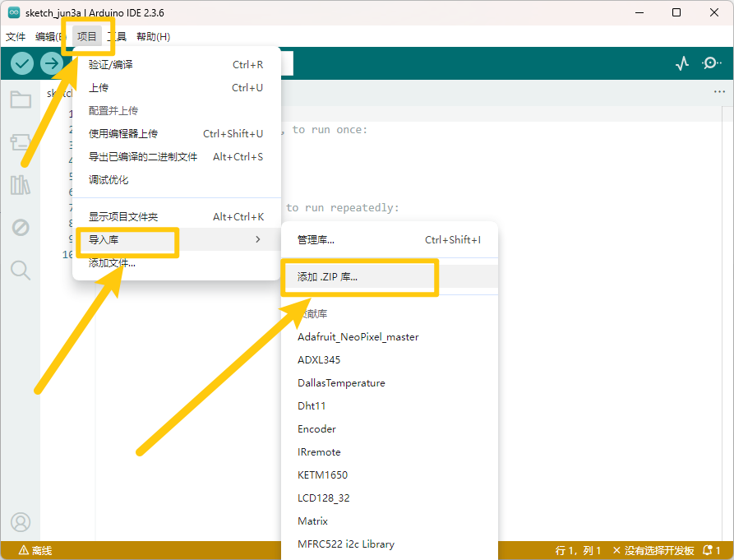Screen dimensions: 734x560
Task: Minimize the Arduino IDE window
Action: tap(639, 12)
